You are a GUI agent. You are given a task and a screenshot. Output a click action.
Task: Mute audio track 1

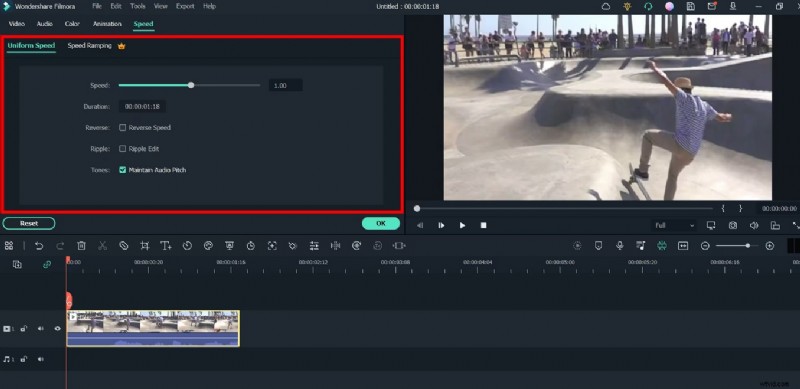[x=40, y=359]
